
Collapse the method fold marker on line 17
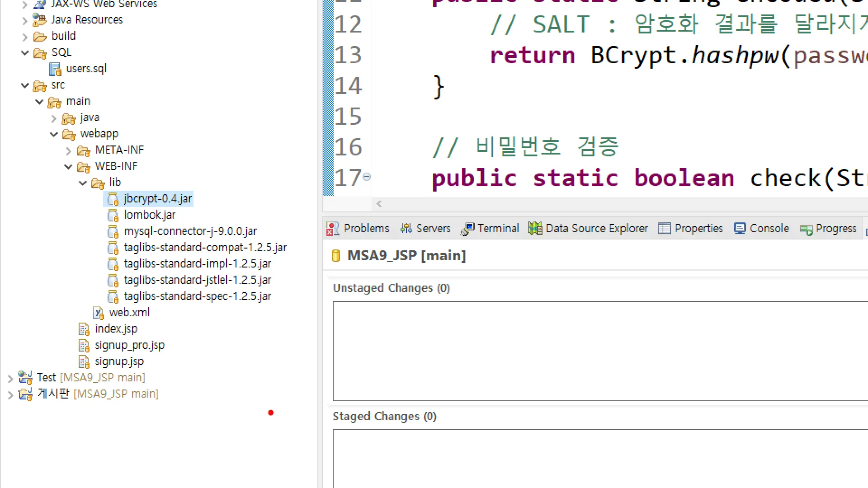click(x=367, y=177)
